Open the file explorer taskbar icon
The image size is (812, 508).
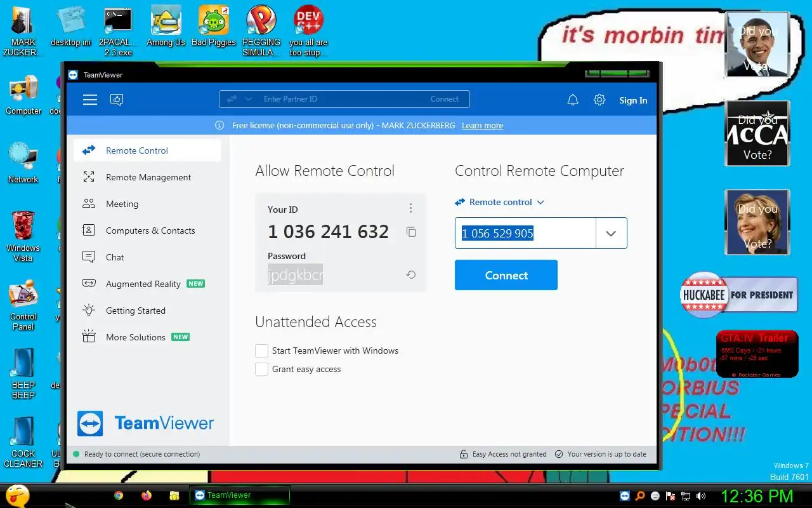tap(174, 495)
